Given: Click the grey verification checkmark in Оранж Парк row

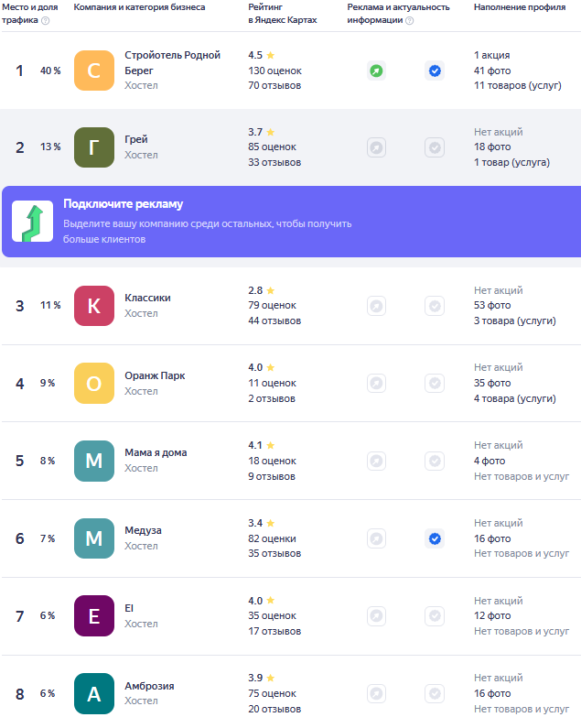Looking at the screenshot, I should coord(435,383).
